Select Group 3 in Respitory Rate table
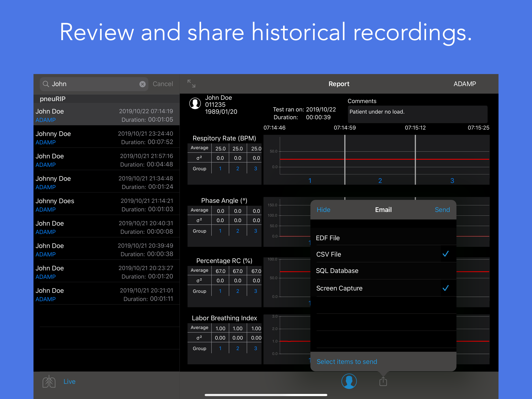Viewport: 532px width, 399px height. (255, 169)
